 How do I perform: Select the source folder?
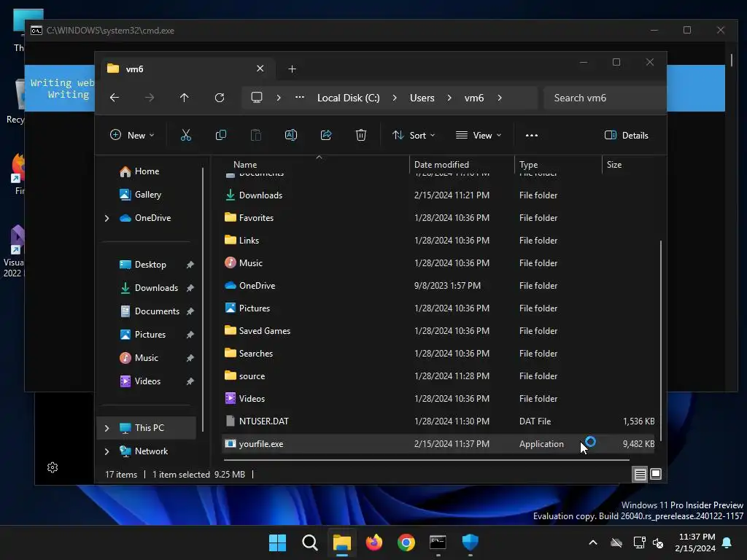(438, 376)
